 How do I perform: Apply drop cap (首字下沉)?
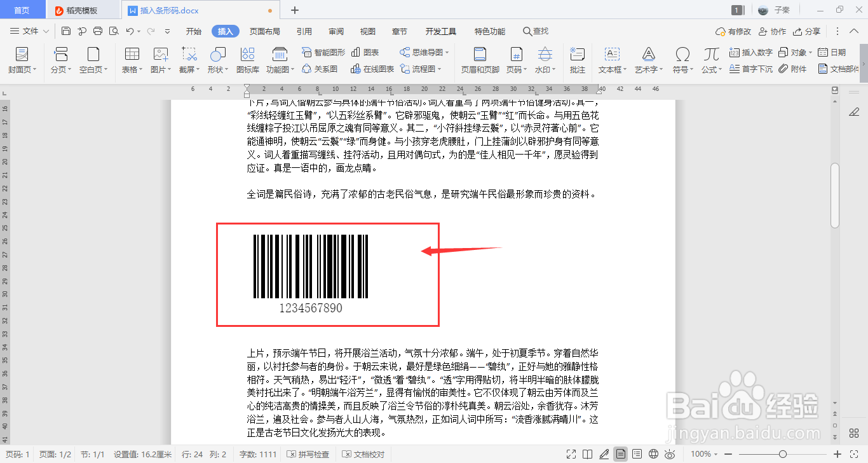[750, 69]
